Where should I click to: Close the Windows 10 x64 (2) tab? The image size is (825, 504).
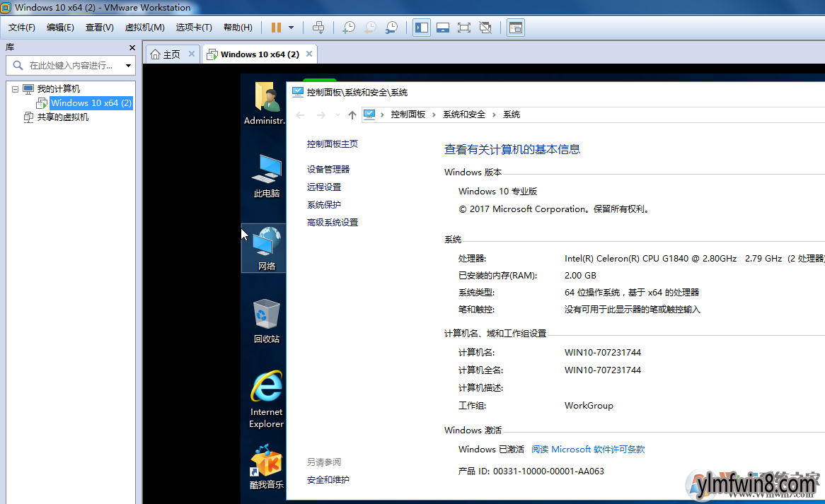(x=309, y=54)
